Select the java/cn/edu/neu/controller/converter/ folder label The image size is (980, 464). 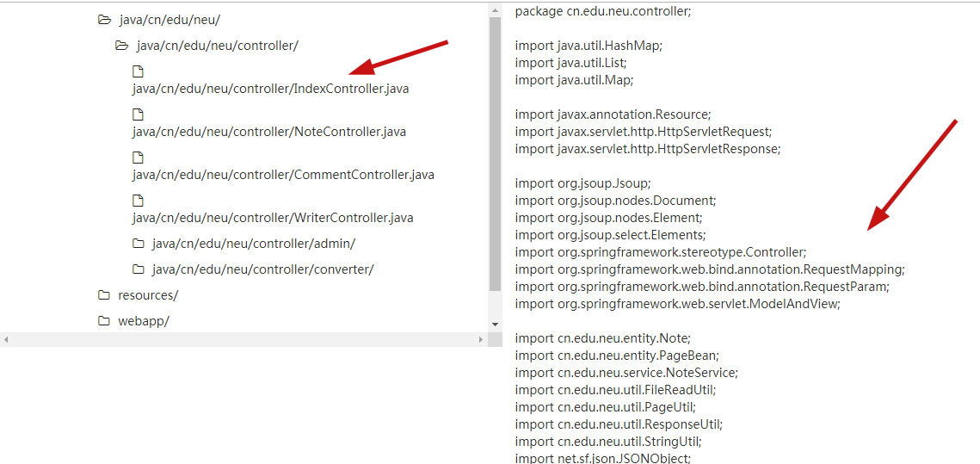(x=262, y=269)
